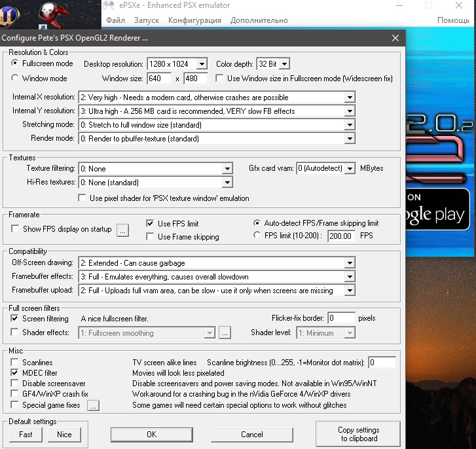
Task: Open ePSXe Дополнительно menu
Action: tap(259, 20)
